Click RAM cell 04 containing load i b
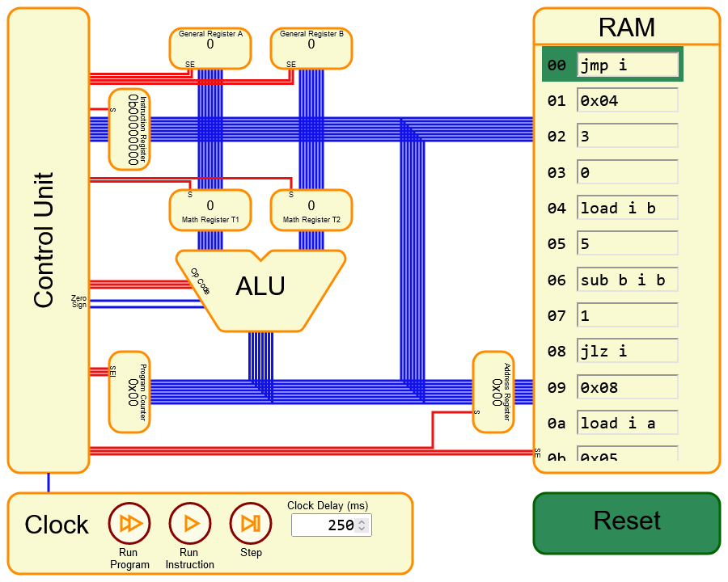The image size is (728, 582). [627, 208]
